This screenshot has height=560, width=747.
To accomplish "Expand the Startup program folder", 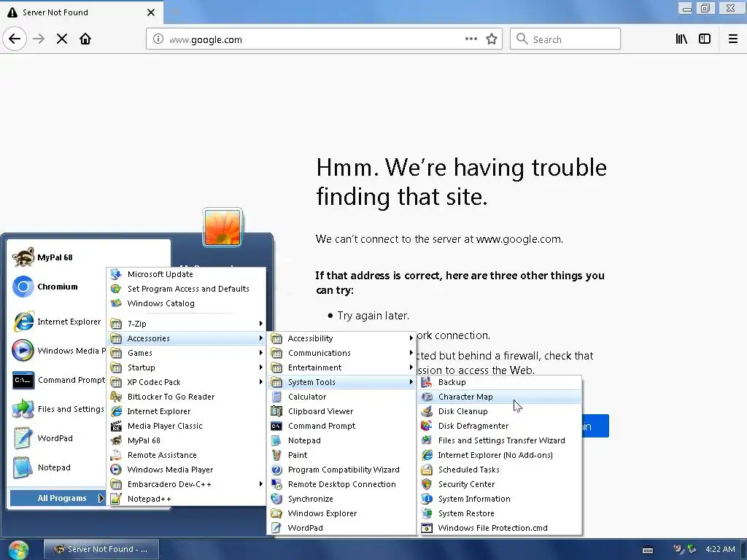I will click(x=186, y=367).
